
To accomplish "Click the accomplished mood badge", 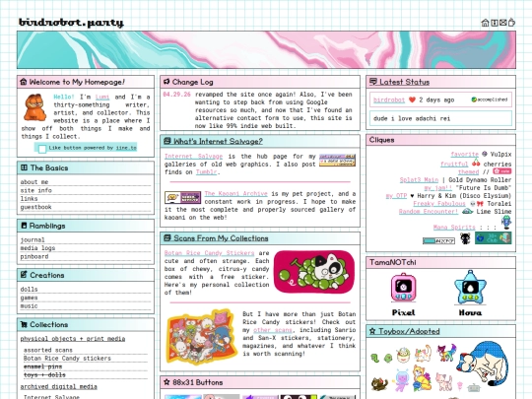I will tap(490, 100).
